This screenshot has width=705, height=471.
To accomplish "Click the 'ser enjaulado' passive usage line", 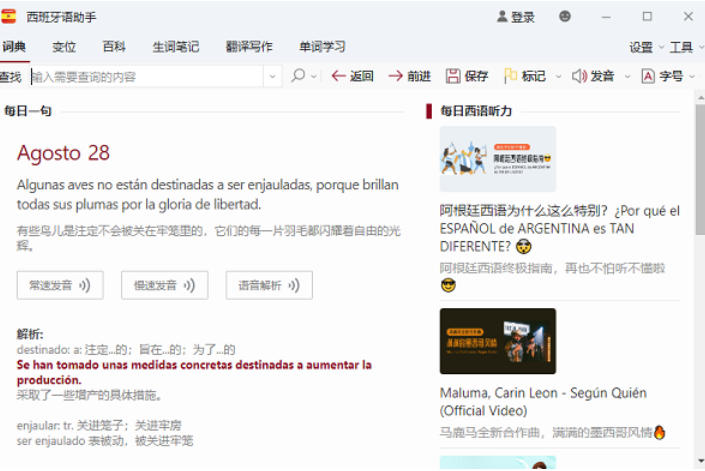I will (105, 441).
